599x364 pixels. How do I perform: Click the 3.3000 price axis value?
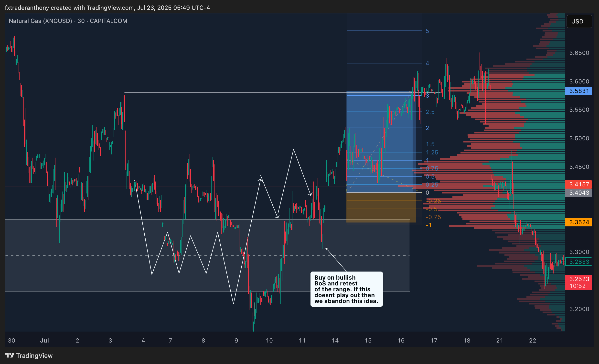tap(579, 252)
